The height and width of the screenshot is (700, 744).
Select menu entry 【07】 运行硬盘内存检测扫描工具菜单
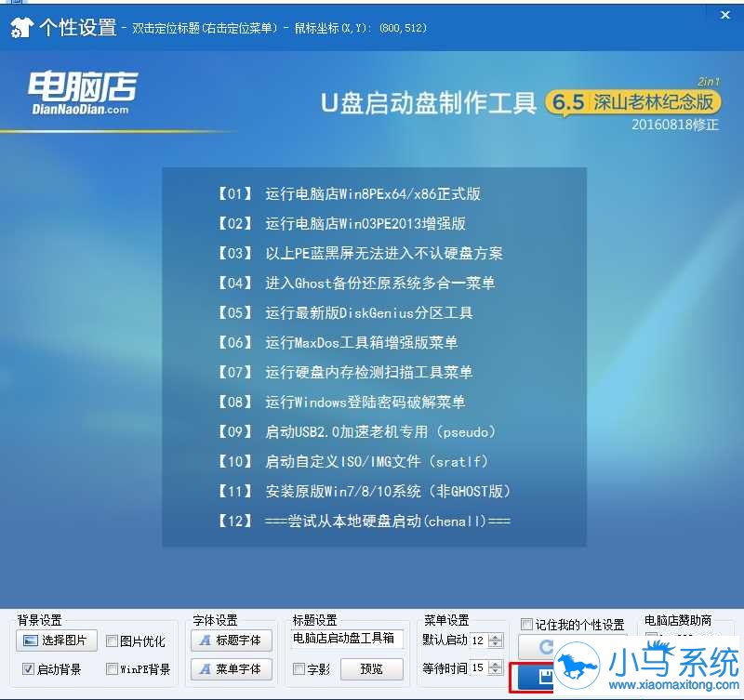click(x=344, y=372)
